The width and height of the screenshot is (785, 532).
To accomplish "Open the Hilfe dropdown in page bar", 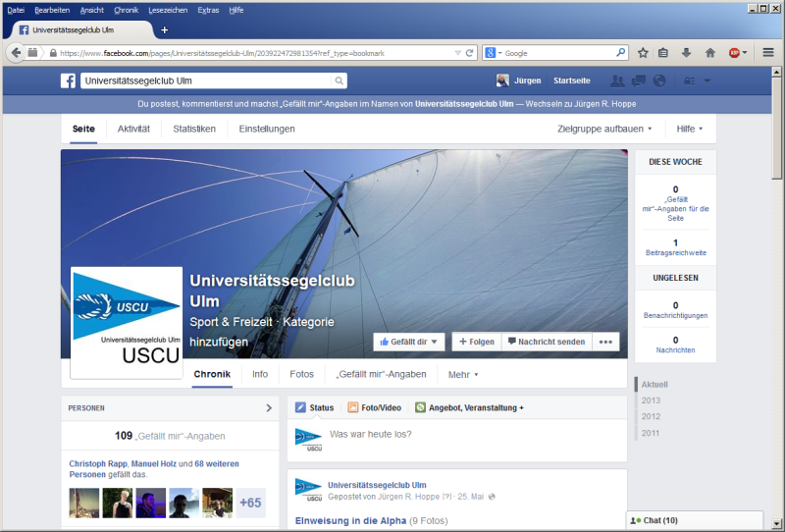I will click(x=690, y=129).
